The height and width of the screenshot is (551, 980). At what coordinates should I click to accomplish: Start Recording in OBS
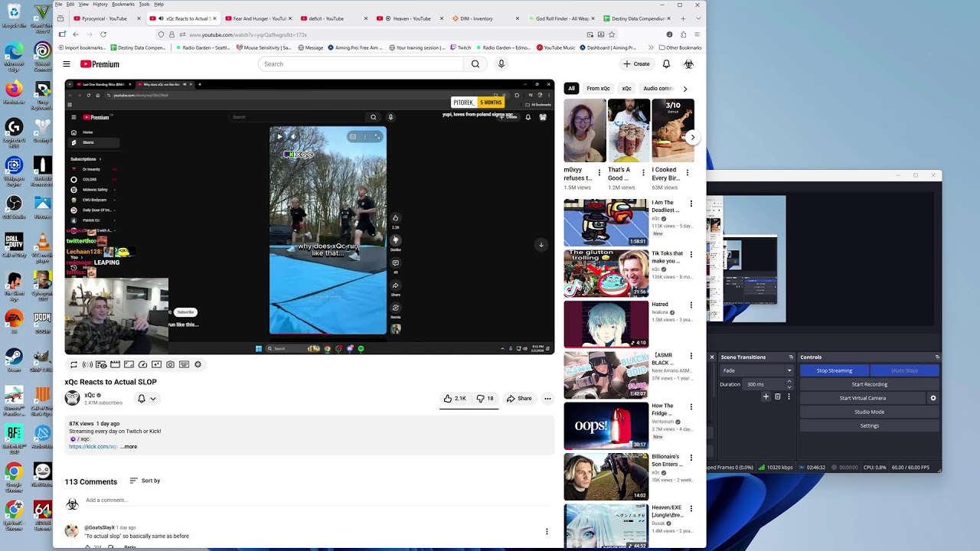(x=870, y=384)
